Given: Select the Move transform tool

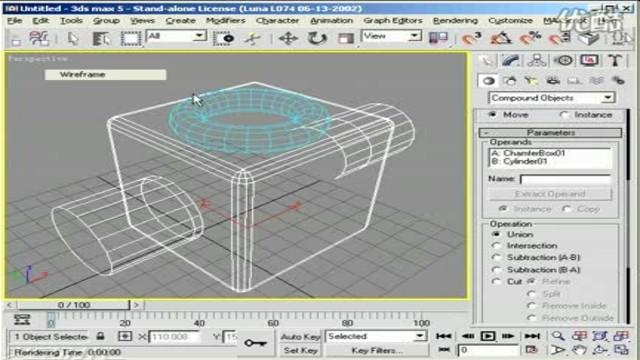Looking at the screenshot, I should [x=288, y=39].
